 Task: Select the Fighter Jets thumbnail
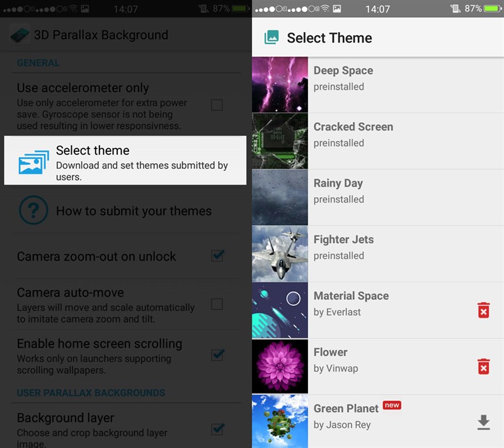tap(280, 254)
